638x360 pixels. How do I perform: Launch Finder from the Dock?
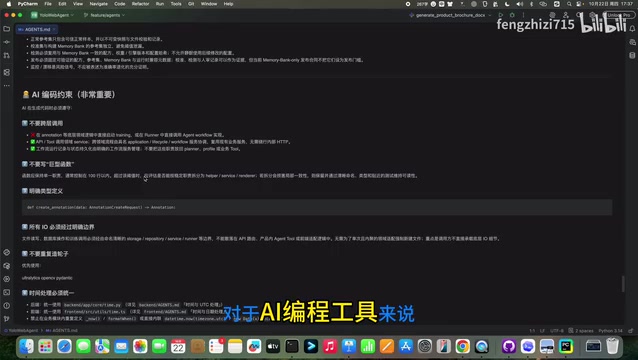pos(26,346)
